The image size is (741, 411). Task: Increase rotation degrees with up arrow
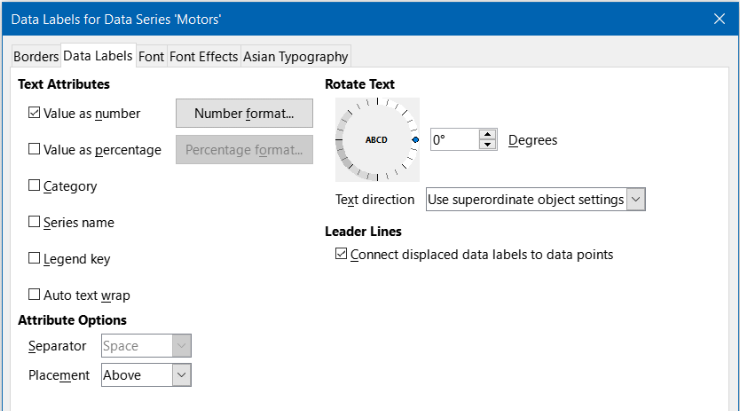coord(488,135)
